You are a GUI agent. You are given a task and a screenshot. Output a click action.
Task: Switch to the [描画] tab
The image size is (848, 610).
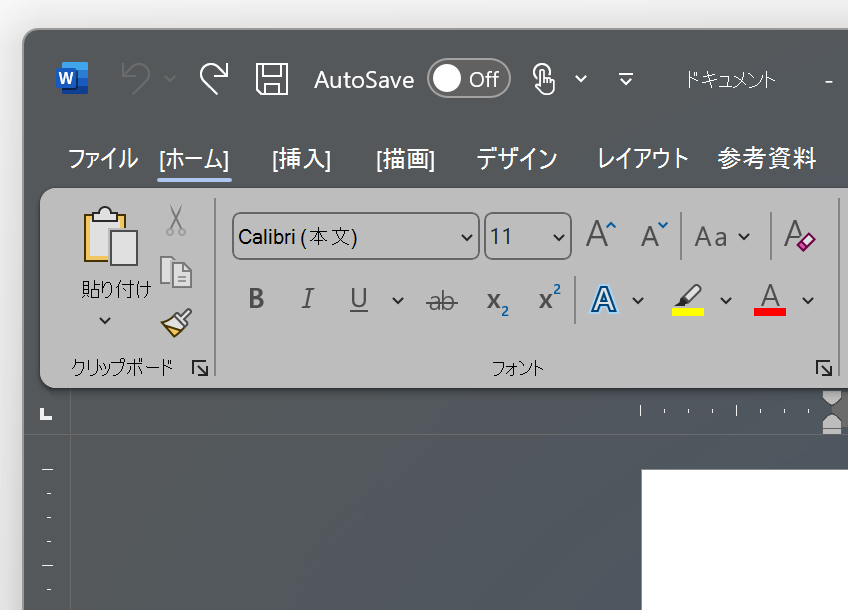tap(406, 160)
